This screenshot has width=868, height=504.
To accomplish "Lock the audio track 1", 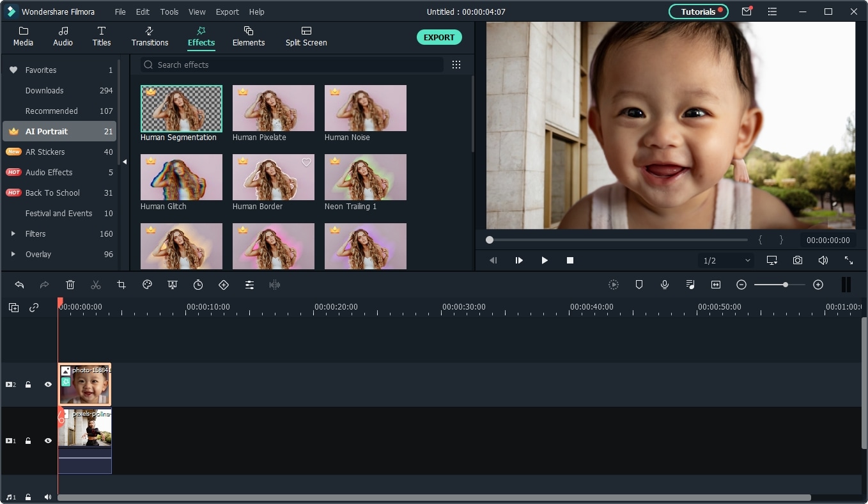I will click(x=28, y=497).
